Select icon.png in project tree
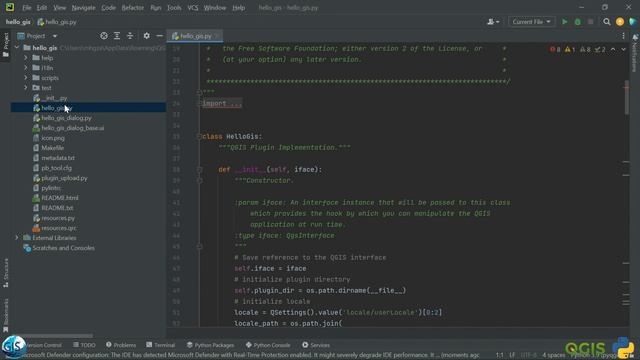Image resolution: width=640 pixels, height=360 pixels. 53,138
